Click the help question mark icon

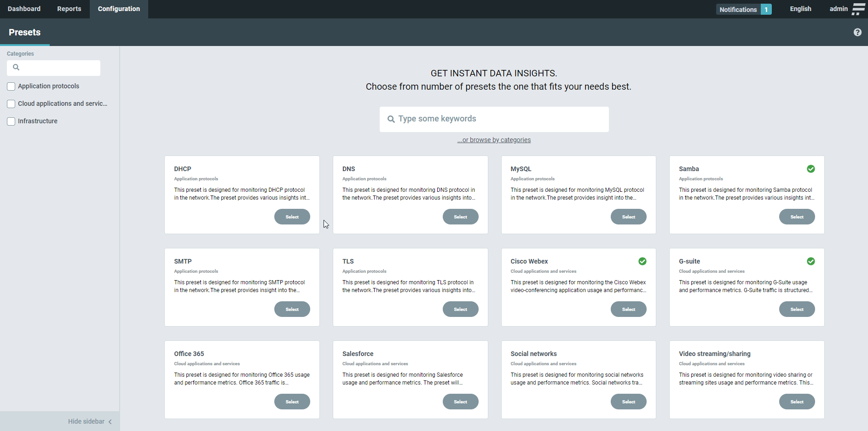click(x=857, y=32)
